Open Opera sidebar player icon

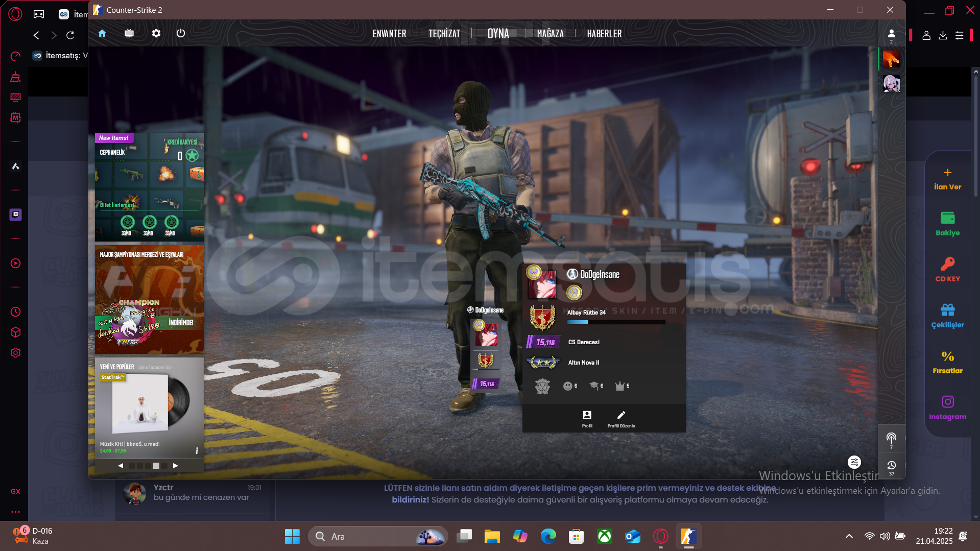15,263
